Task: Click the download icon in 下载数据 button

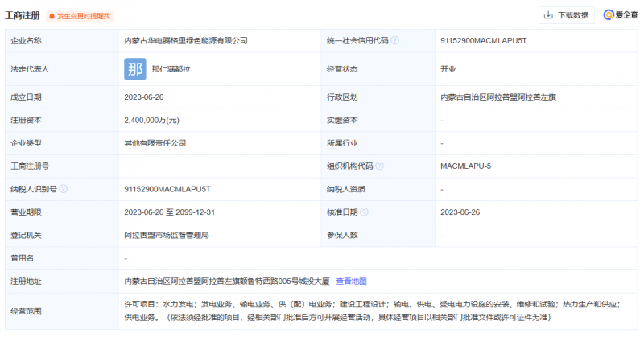Action: point(548,15)
